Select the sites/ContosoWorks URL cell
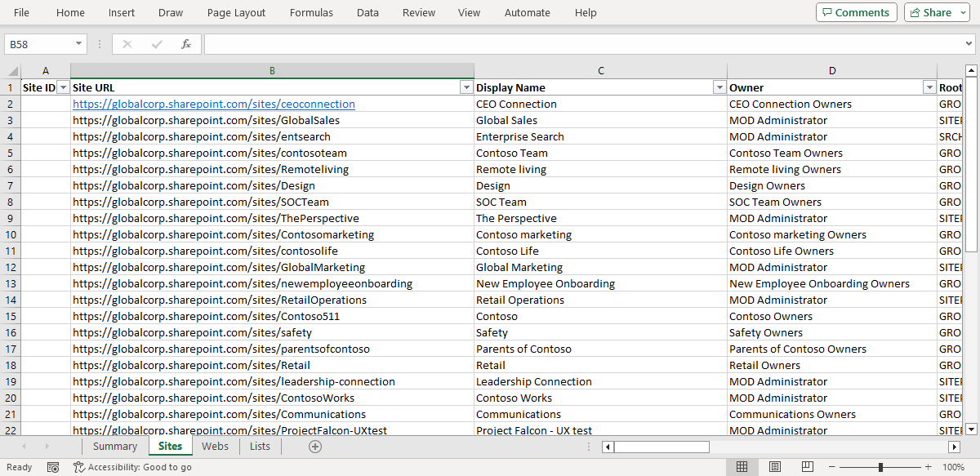Viewport: 980px width, 476px height. (272, 398)
